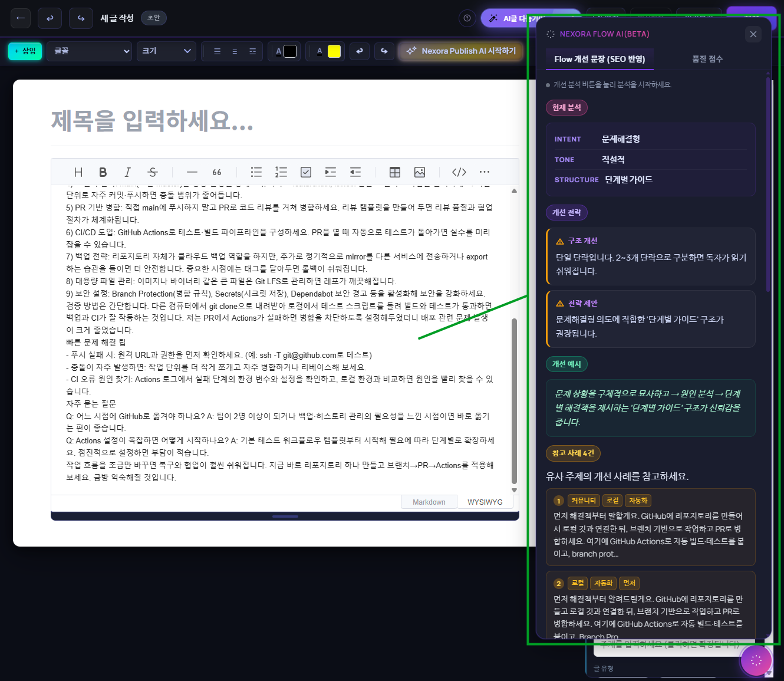Select the Flow 개선 문장 (SEO 반영) tab
This screenshot has width=784, height=681.
tap(599, 59)
